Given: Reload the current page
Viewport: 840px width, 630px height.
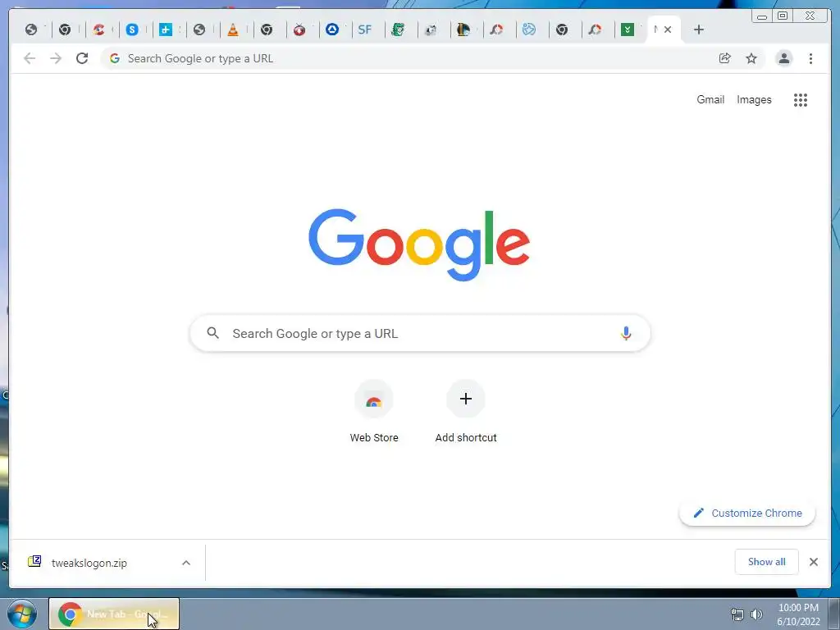Looking at the screenshot, I should (82, 58).
